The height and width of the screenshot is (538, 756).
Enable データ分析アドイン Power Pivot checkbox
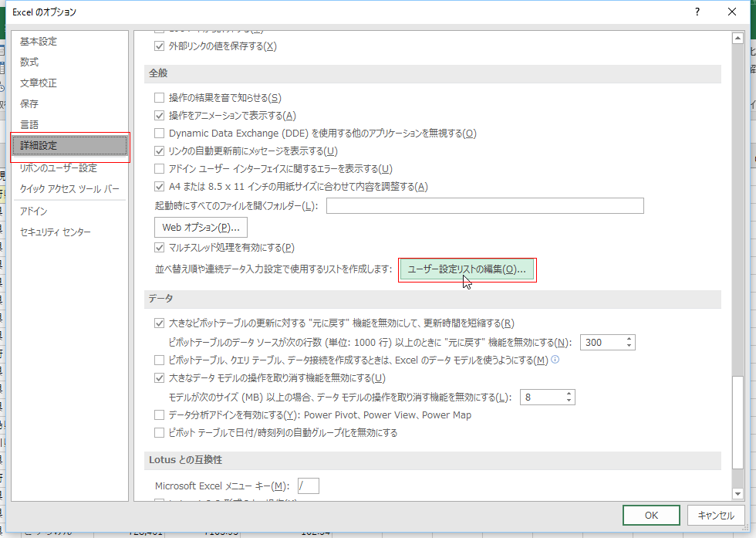(159, 415)
